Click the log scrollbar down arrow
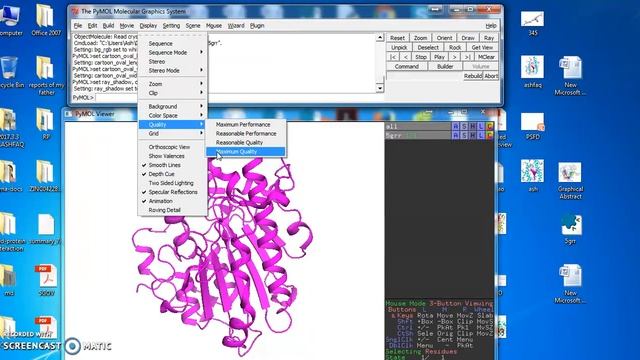Viewport: 640px width, 360px height. [x=380, y=88]
